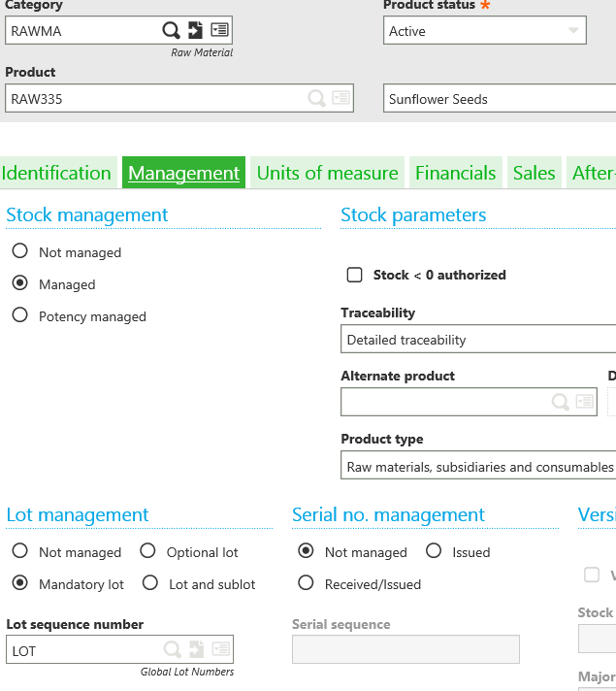The image size is (616, 691).
Task: Click the Lot sequence number search icon
Action: 172,649
